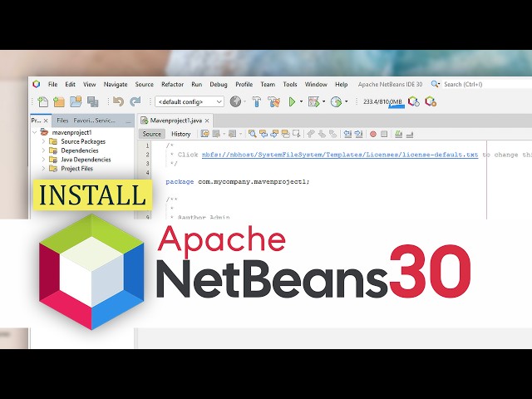532x399 pixels.
Task: Click the Uncomment lines icon
Action: (410, 134)
